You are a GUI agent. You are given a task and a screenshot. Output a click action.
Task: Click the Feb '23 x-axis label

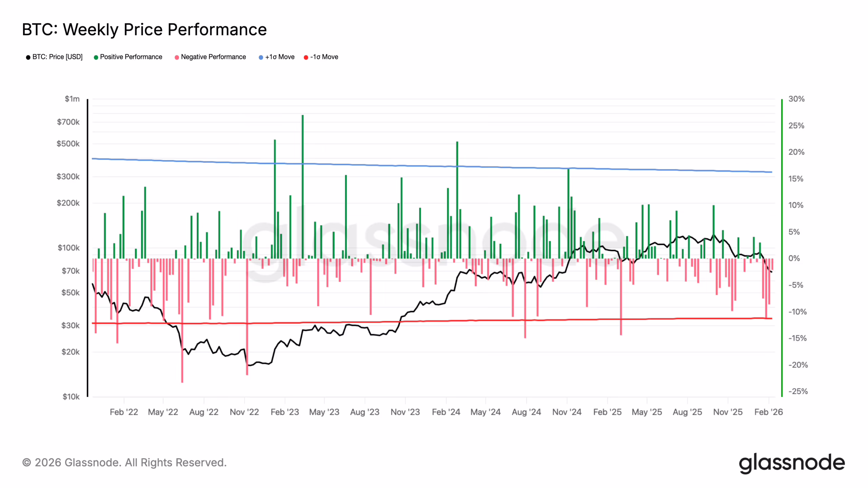click(x=284, y=412)
